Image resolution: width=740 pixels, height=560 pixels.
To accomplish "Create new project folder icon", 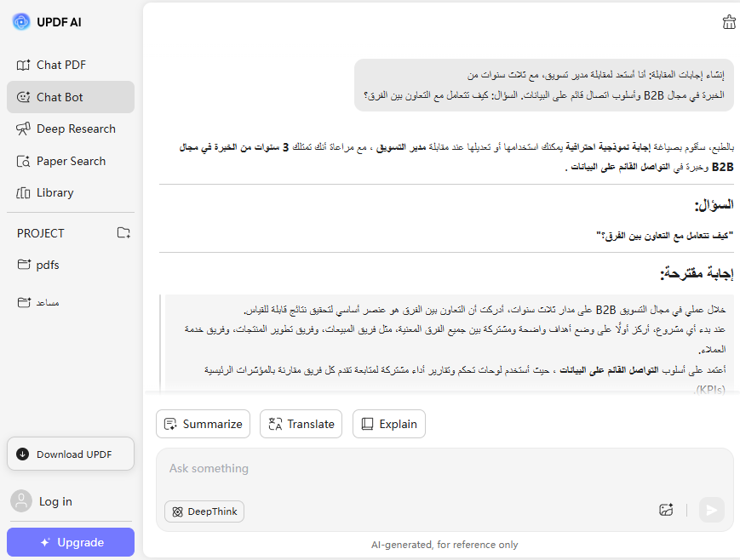I will pos(123,232).
